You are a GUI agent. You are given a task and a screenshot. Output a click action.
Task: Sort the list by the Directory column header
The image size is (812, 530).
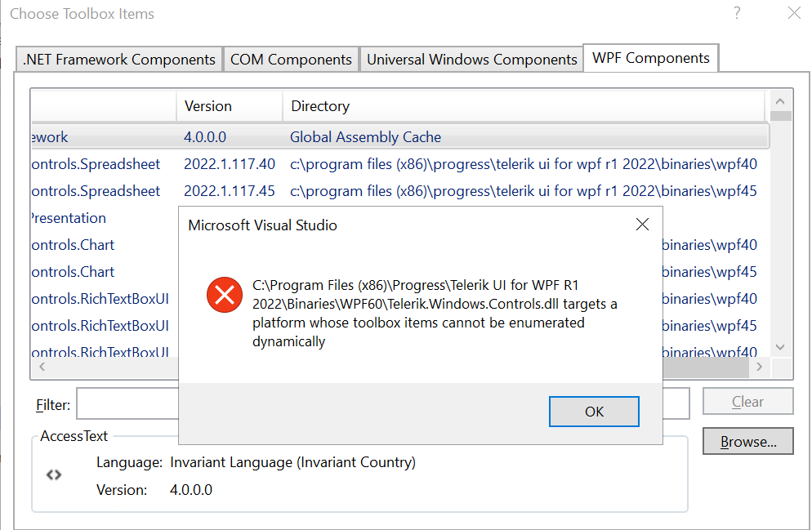[320, 106]
